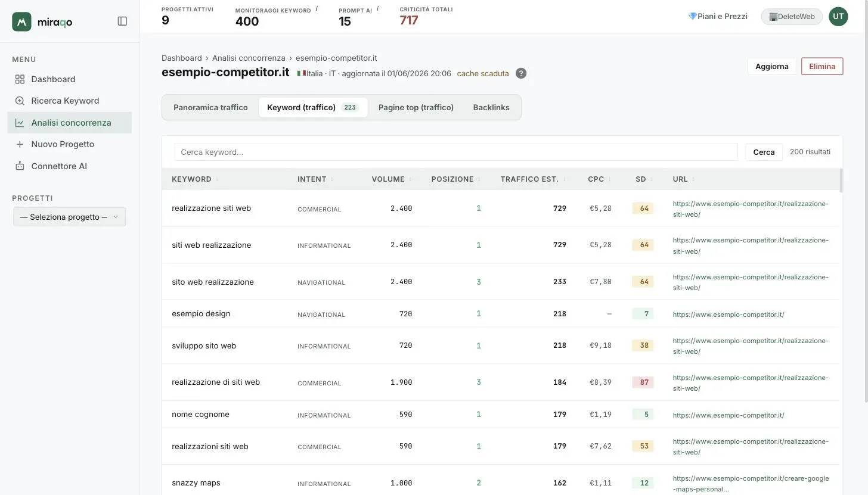Click the Connettore AI robot icon
Screen dimensions: 868x495
coord(20,166)
